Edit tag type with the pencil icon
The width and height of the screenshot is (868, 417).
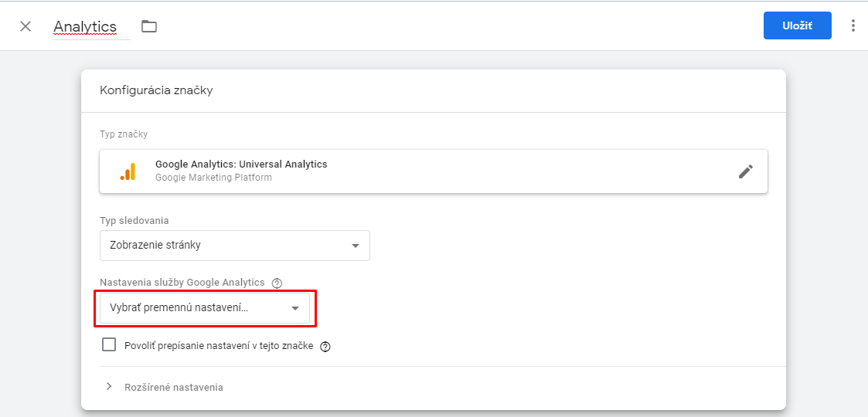[746, 171]
